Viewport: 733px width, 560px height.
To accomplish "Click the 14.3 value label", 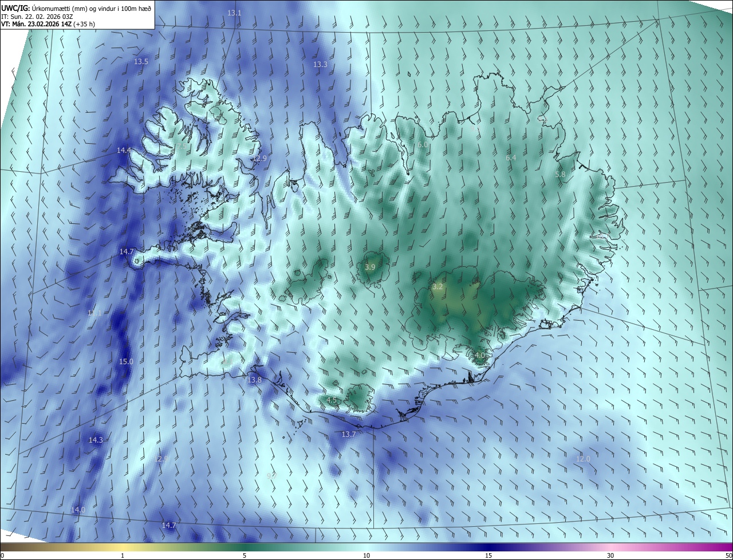I will coord(96,440).
